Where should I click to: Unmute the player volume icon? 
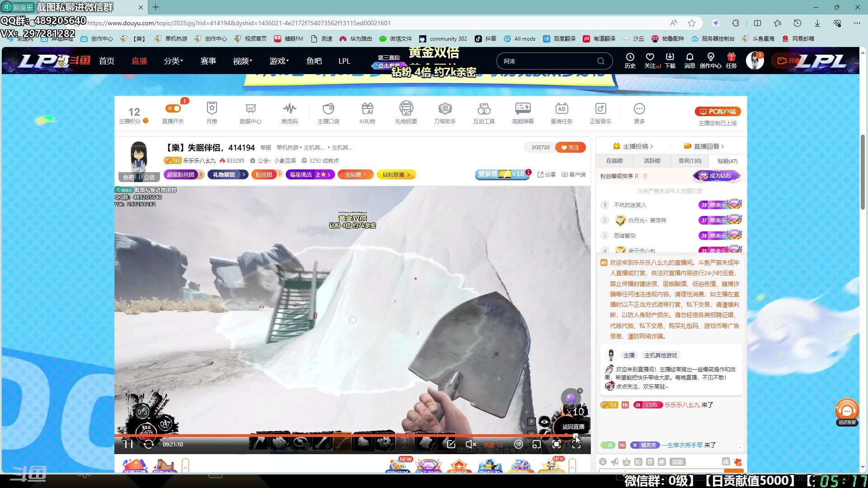pos(471,444)
